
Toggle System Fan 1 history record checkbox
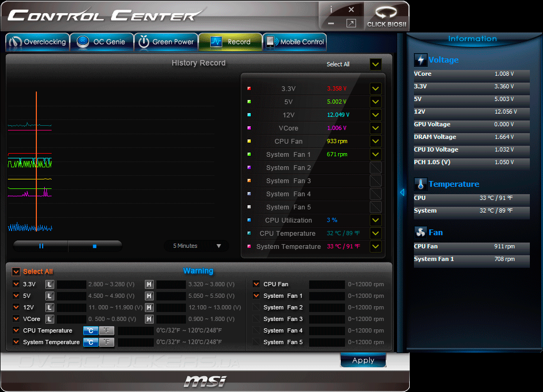click(376, 154)
